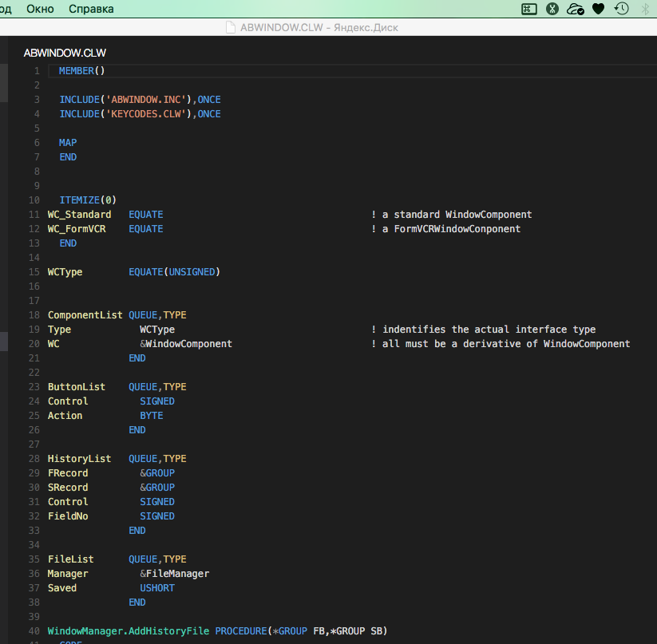Open the Yandex Disk cloud status icon
The image size is (657, 644).
point(575,9)
